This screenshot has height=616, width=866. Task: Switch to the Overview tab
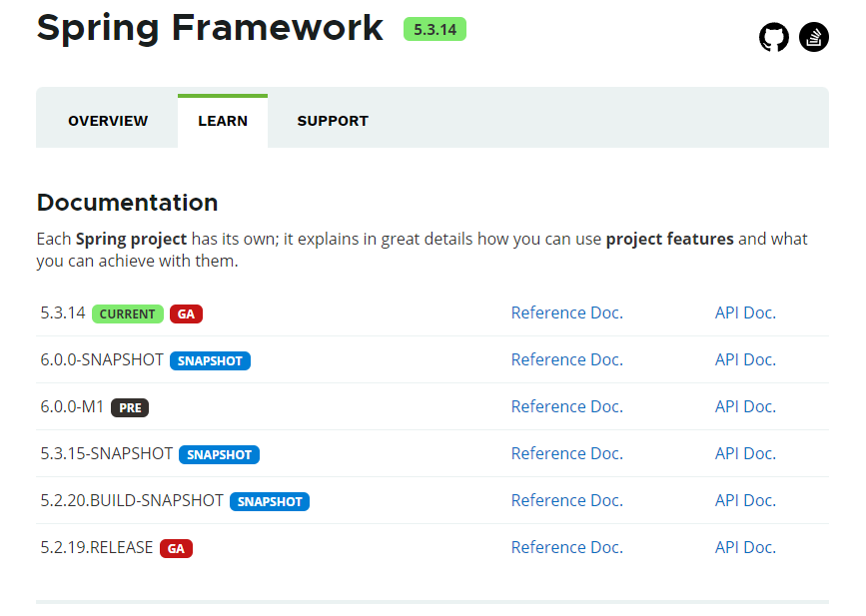click(108, 121)
